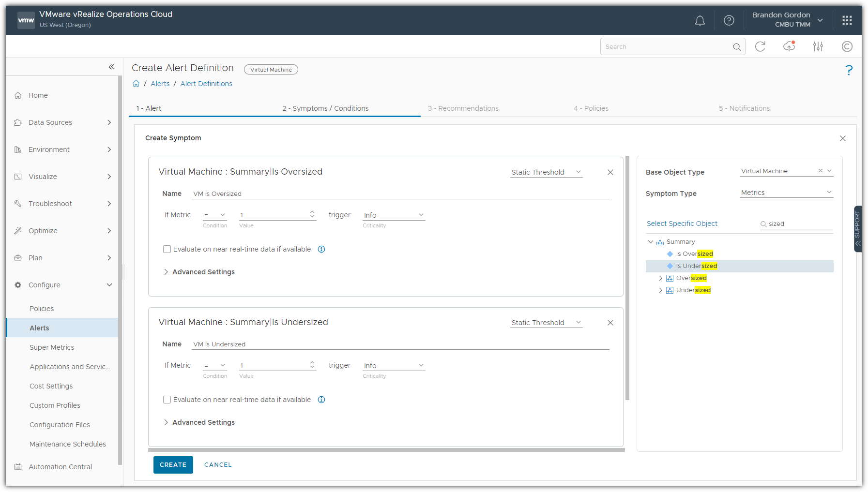Open page help question mark
Viewport: 868px width, 492px height.
tap(849, 71)
